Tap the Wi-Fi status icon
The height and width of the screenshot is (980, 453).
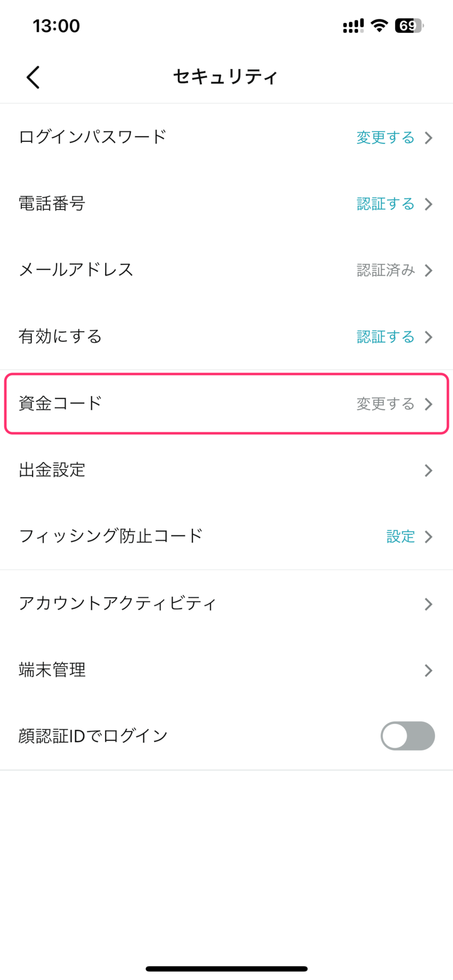point(379,26)
